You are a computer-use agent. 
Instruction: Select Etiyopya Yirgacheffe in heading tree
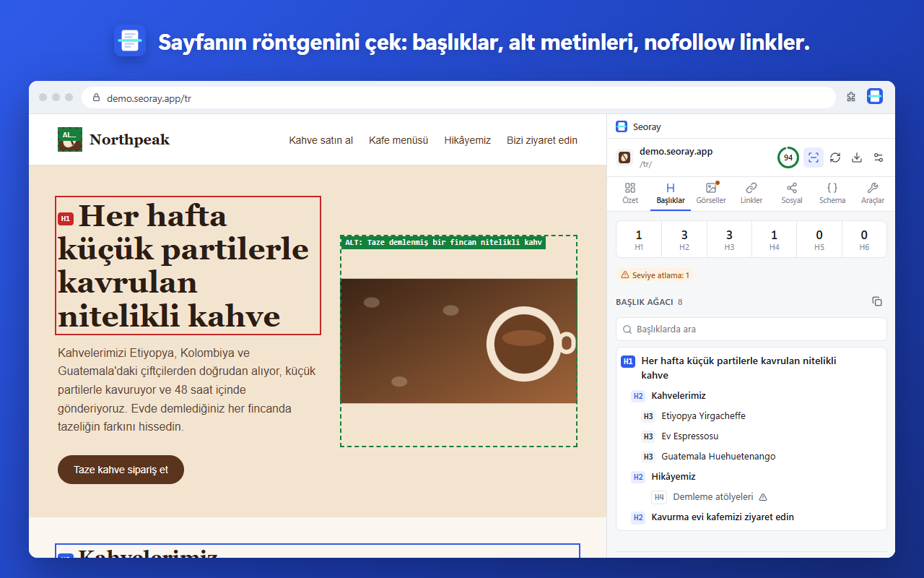click(x=751, y=416)
